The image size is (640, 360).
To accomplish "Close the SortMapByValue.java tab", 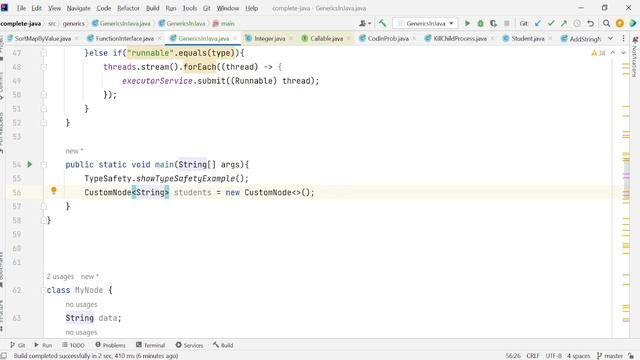I will (x=77, y=38).
